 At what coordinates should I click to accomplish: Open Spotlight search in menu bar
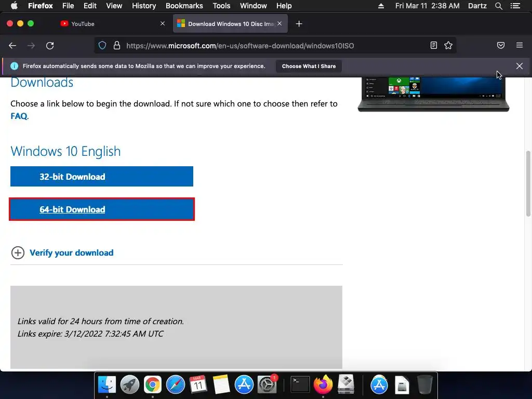(x=498, y=6)
